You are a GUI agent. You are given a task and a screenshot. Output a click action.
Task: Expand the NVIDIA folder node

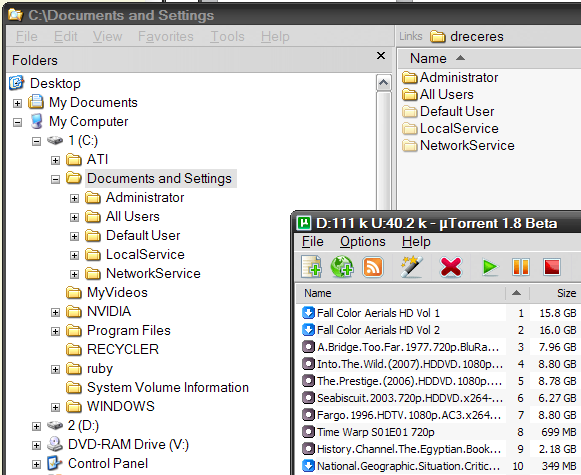click(55, 312)
